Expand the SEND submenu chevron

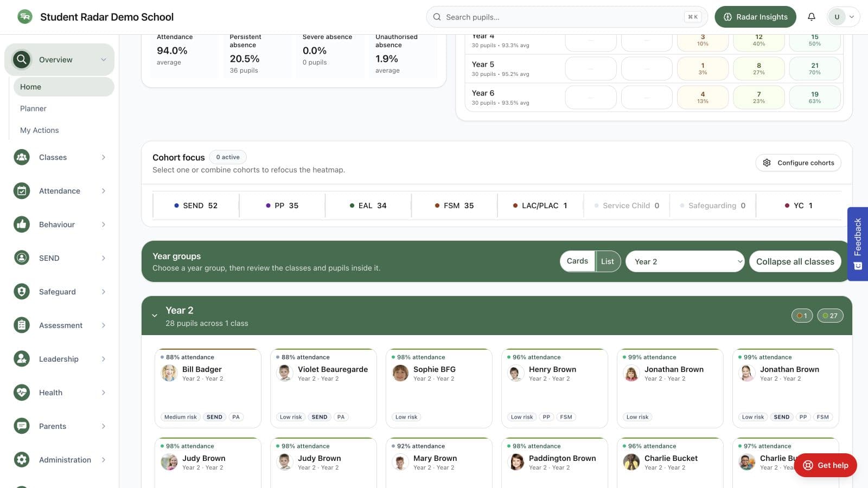(x=104, y=258)
